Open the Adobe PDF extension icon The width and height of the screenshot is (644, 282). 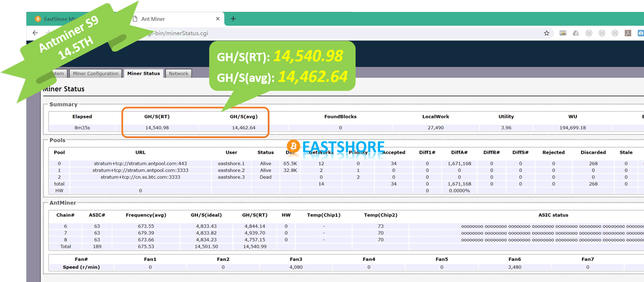point(627,33)
